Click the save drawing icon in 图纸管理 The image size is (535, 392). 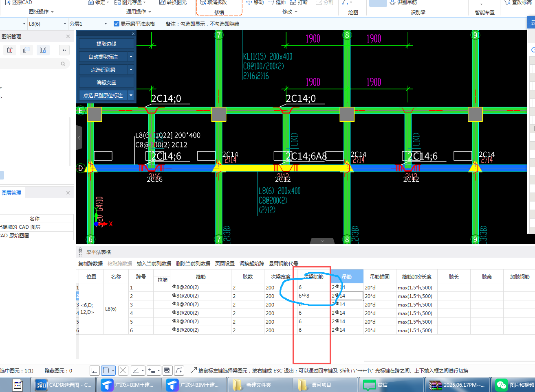(x=43, y=50)
